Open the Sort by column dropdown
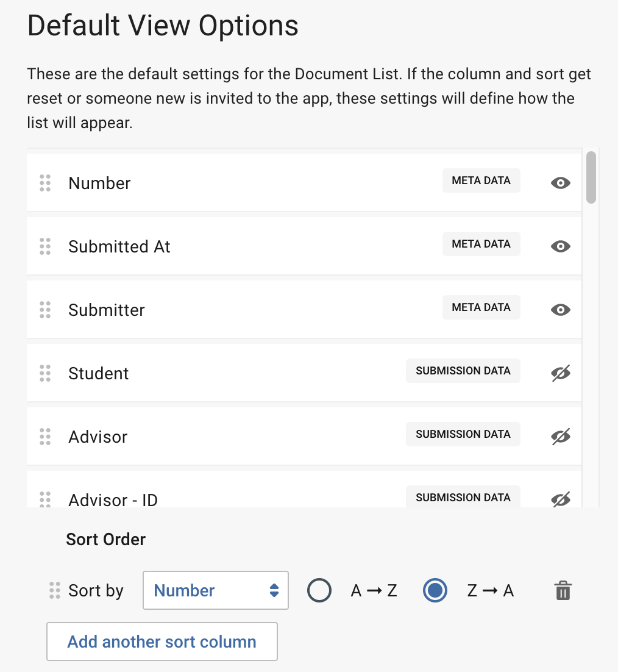 coord(215,590)
